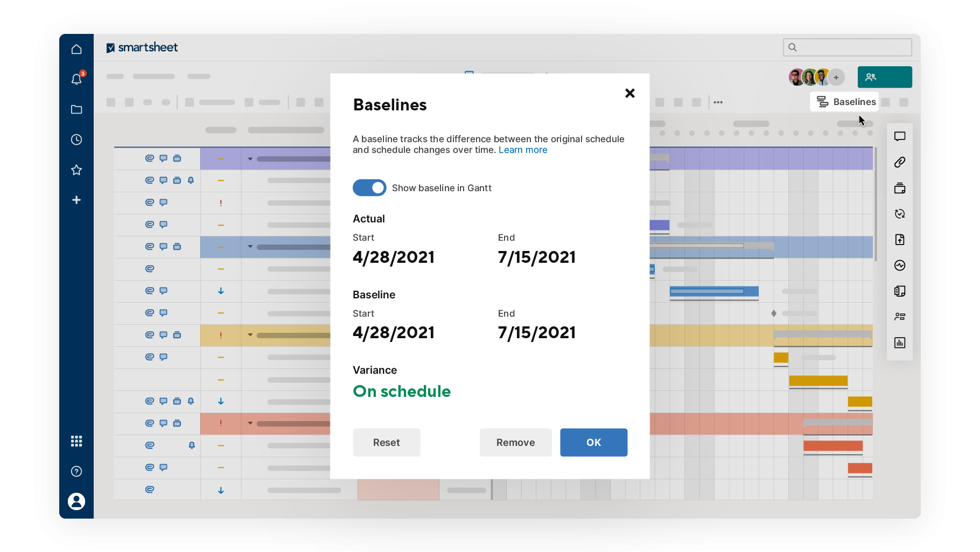Open the Baselines menu
Viewport: 980px width, 552px height.
(844, 102)
